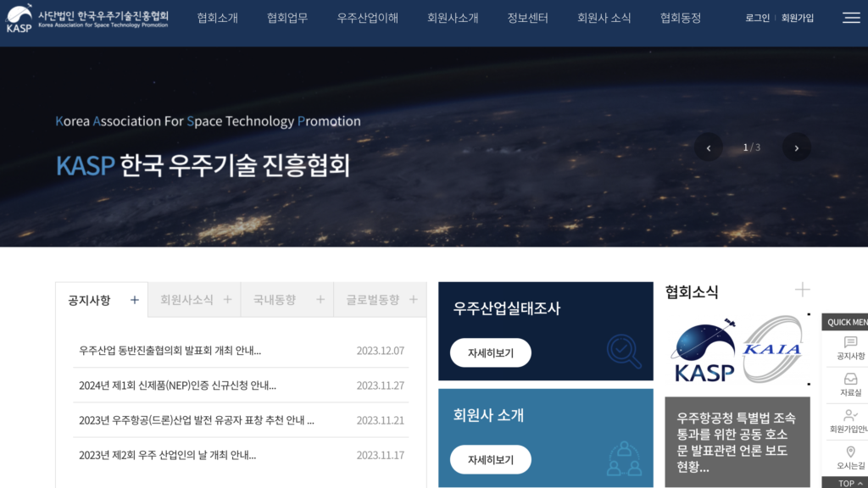Expand 협회소식 with the plus icon
The image size is (868, 488).
(802, 290)
